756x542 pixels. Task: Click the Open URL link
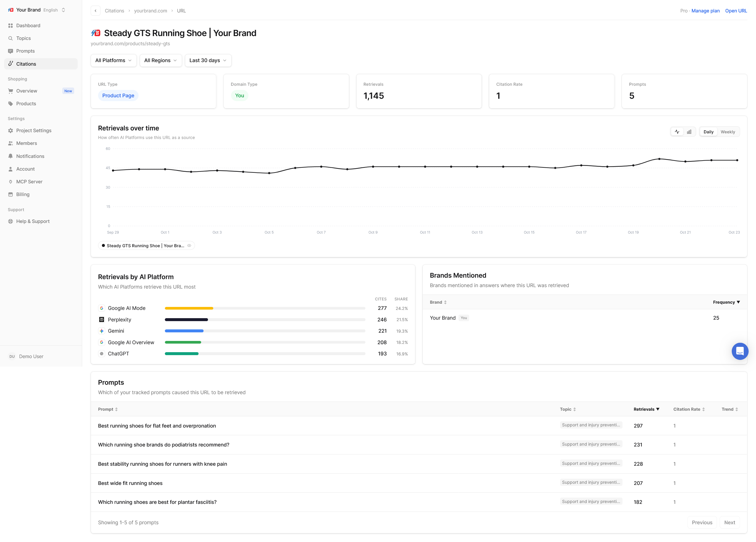pyautogui.click(x=736, y=11)
